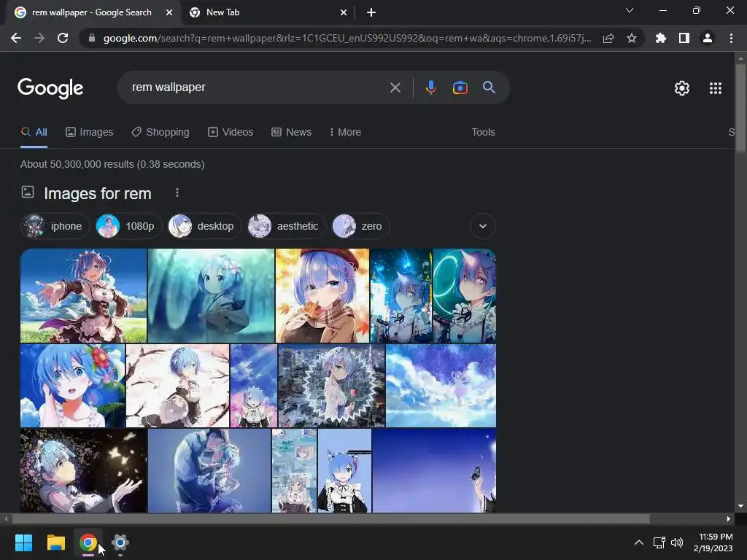Open Rem maid in grassy field image
The height and width of the screenshot is (560, 747).
pyautogui.click(x=83, y=296)
